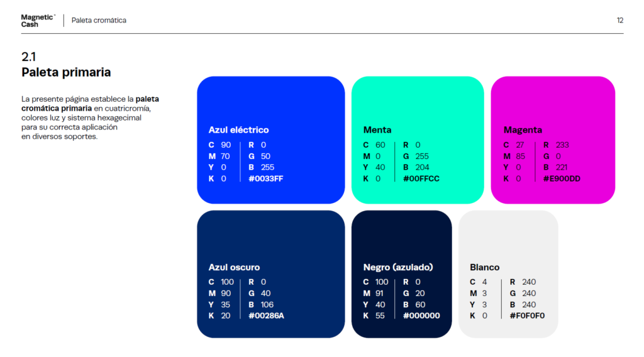Click the hex code #E900DD
644x357 pixels.
pos(562,178)
